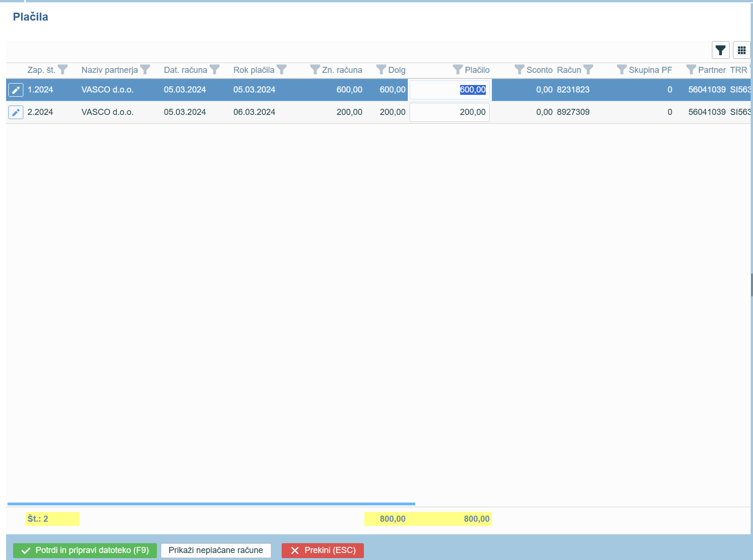Image resolution: width=753 pixels, height=560 pixels.
Task: Filter the Skupina PF column
Action: tap(622, 70)
